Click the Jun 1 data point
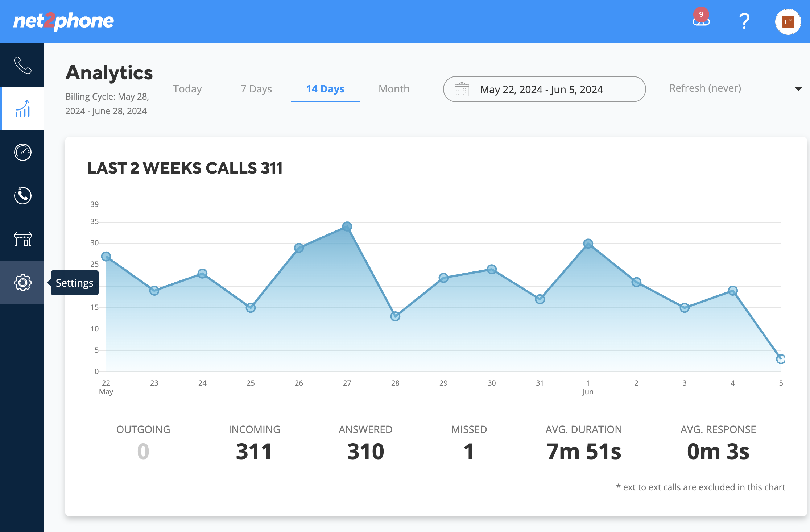Screen dimensions: 810x532 [x=588, y=244]
